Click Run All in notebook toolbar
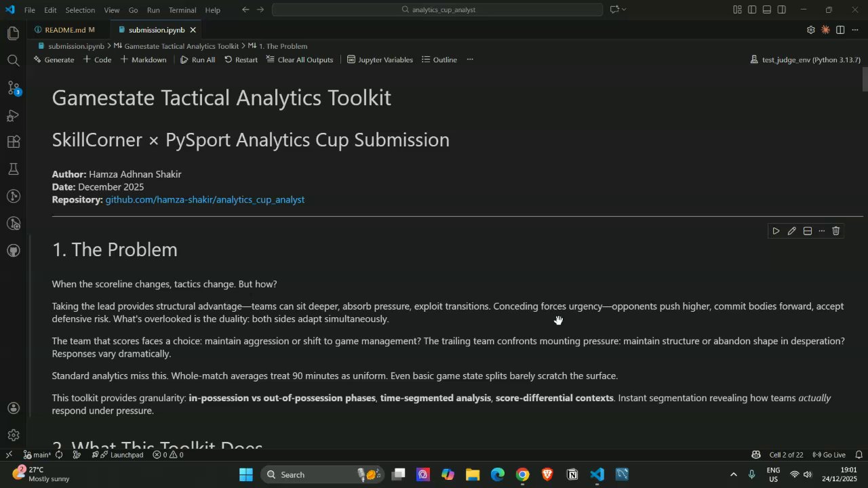Image resolution: width=868 pixels, height=488 pixels. tap(197, 60)
